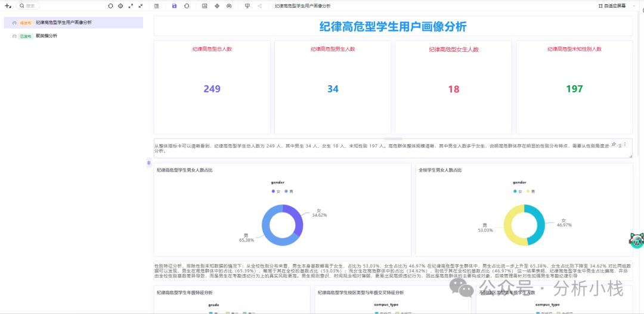The height and width of the screenshot is (314, 644).
Task: Open the three-dot menu on text block
Action: click(625, 144)
